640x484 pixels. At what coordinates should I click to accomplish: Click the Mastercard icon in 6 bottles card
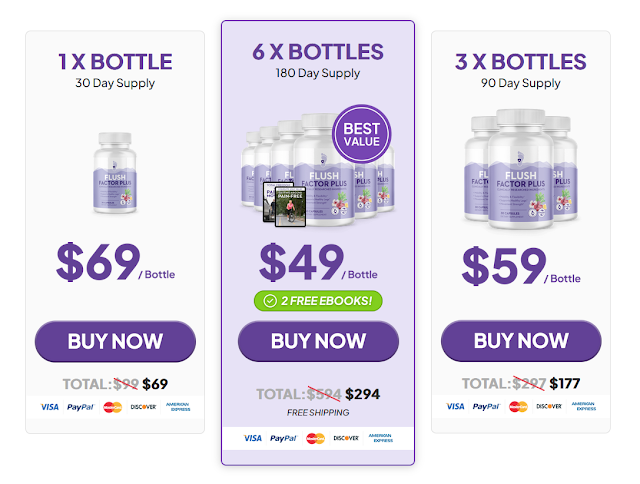coord(315,438)
